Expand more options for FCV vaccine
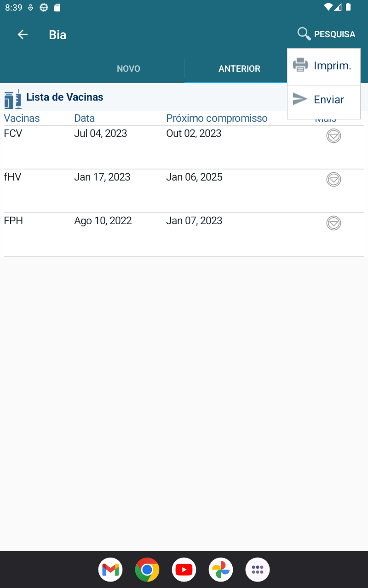 (333, 136)
